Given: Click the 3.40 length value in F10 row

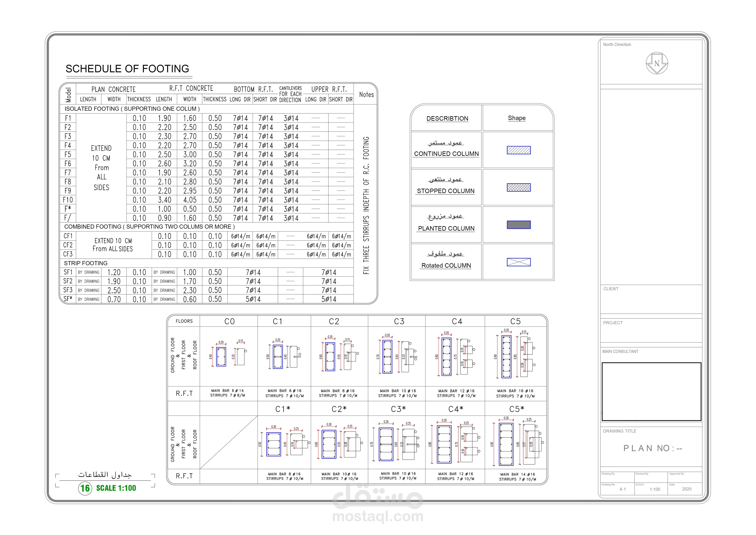Looking at the screenshot, I should [164, 200].
